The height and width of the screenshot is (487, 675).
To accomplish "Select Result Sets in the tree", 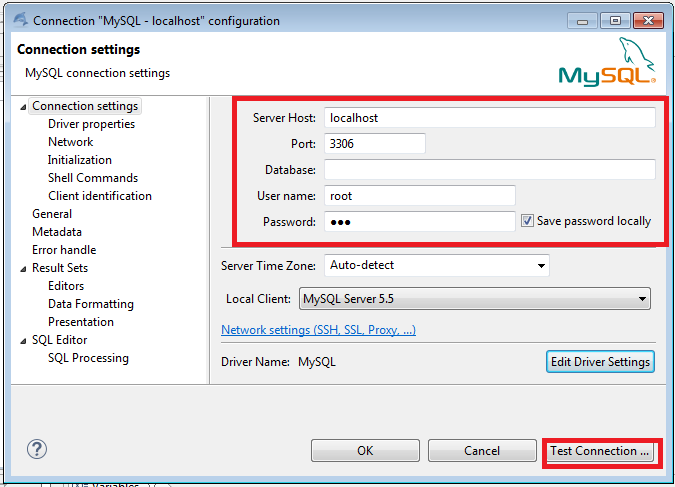I will click(60, 268).
